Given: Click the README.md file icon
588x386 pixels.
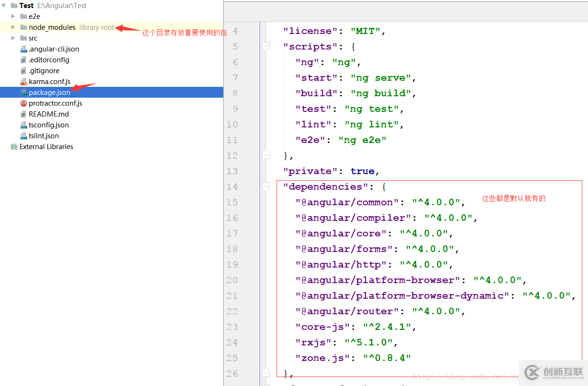Looking at the screenshot, I should [24, 114].
